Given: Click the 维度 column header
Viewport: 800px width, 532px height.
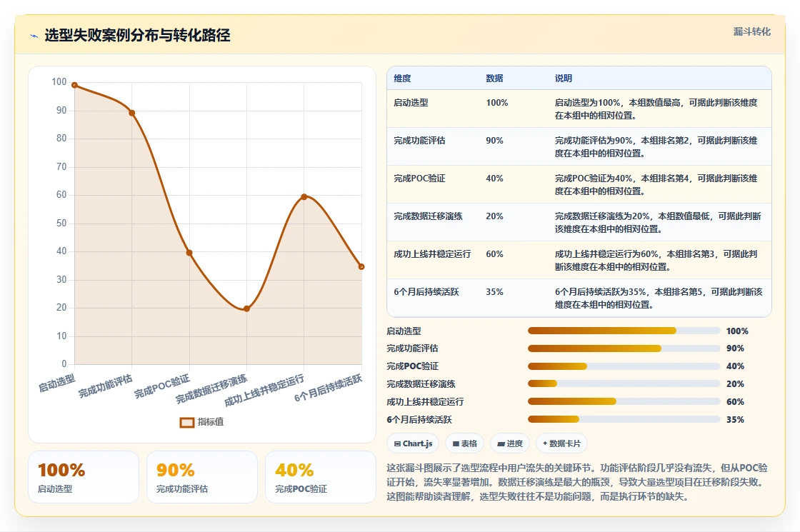Looking at the screenshot, I should click(402, 78).
